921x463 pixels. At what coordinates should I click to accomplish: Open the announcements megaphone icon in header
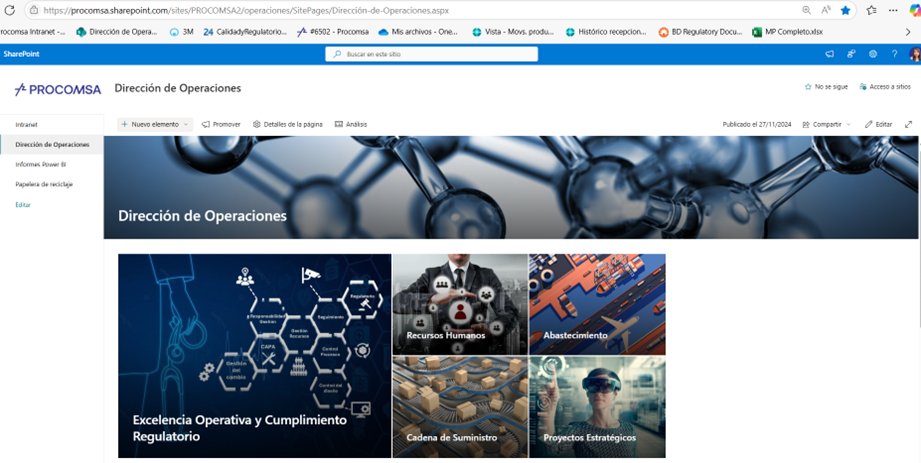tap(829, 54)
